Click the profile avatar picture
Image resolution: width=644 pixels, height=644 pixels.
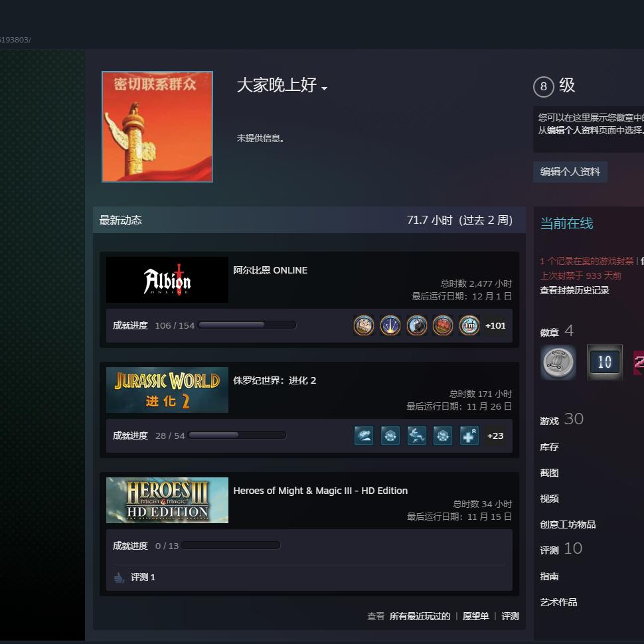click(157, 126)
